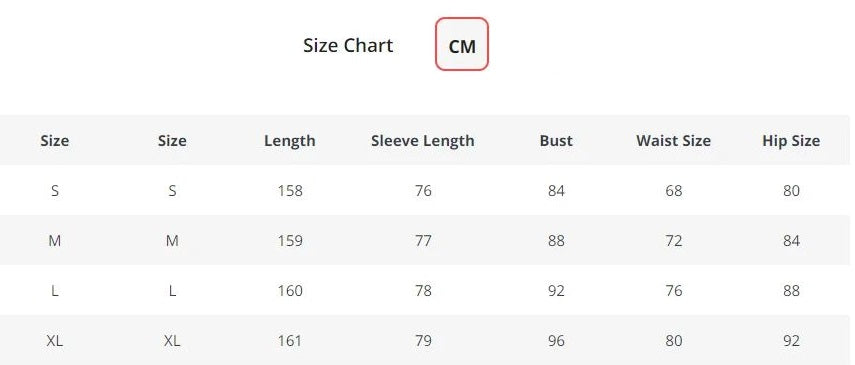
Task: Select the length value 160
Action: (x=290, y=291)
